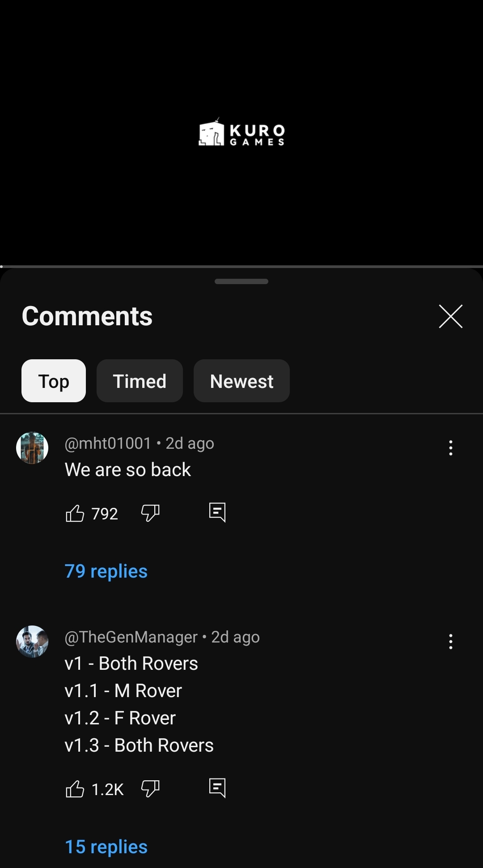Open @TheGenManager's profile avatar
The image size is (483, 868).
[32, 642]
